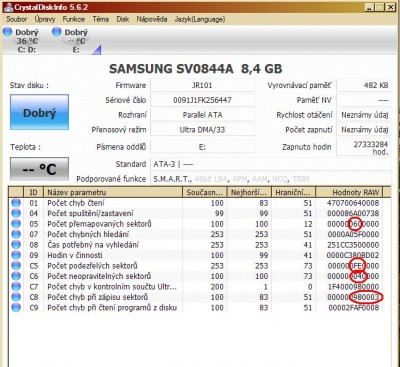This screenshot has height=367, width=400.
Task: Select the Čas potřebný na vyhledání row name
Action: coord(93,245)
